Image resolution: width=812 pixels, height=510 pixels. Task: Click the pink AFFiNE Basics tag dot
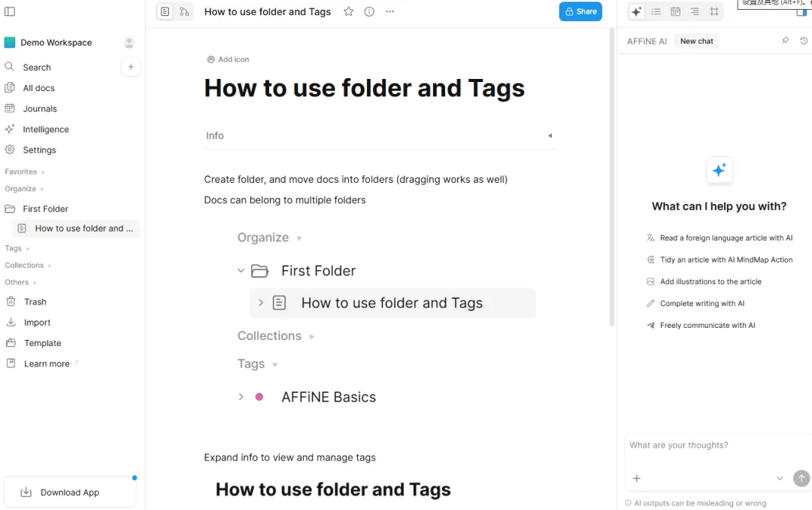[259, 397]
